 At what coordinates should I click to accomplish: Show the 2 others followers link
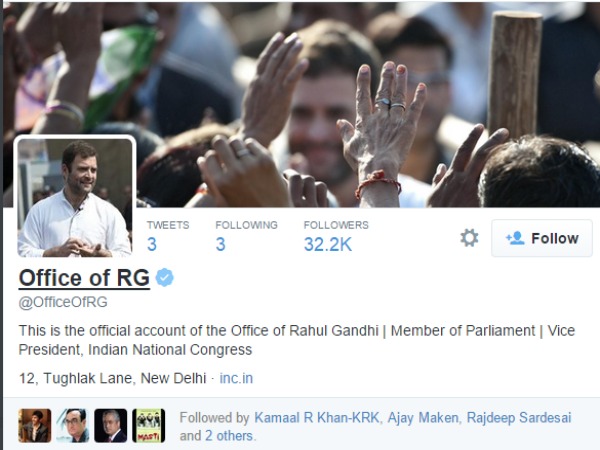point(229,436)
